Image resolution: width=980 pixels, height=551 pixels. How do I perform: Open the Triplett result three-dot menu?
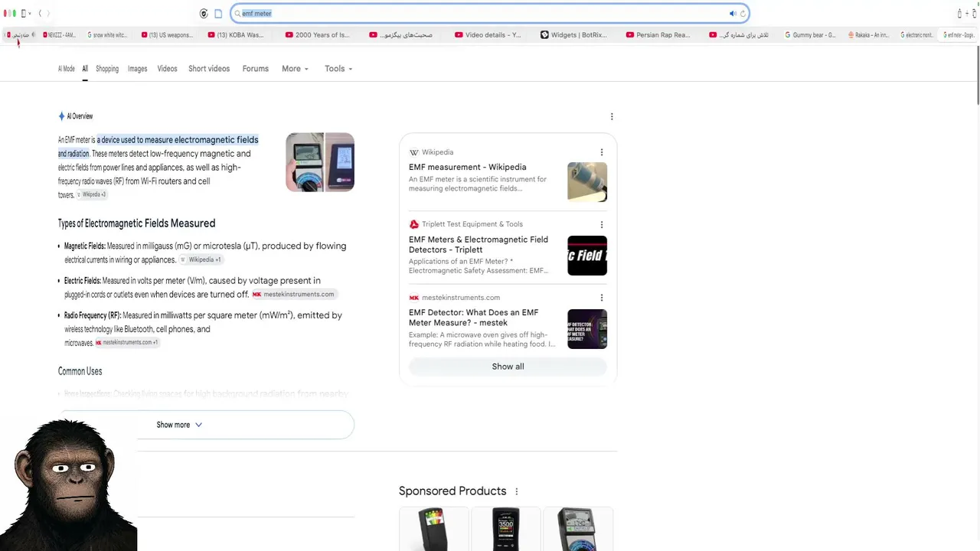pyautogui.click(x=602, y=224)
